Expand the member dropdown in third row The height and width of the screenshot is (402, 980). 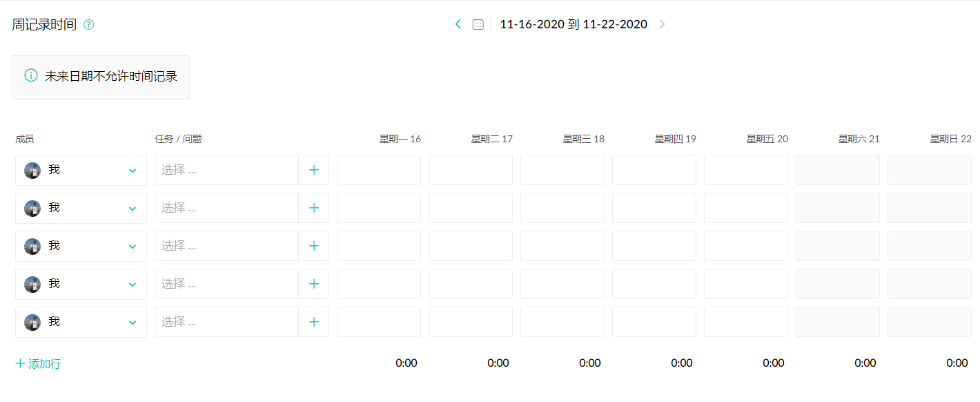point(132,247)
